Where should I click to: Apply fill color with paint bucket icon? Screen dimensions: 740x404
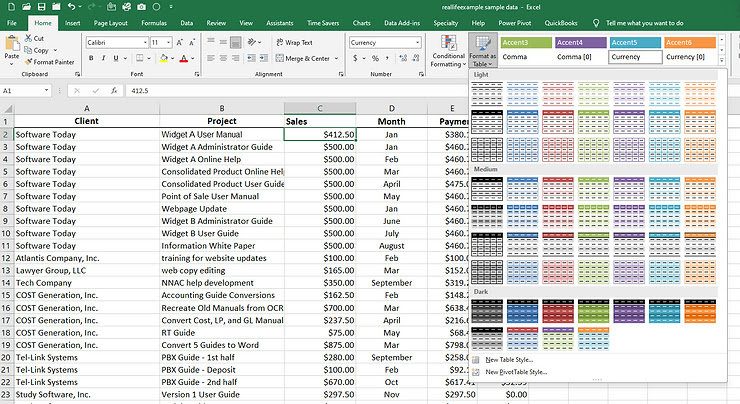click(164, 58)
